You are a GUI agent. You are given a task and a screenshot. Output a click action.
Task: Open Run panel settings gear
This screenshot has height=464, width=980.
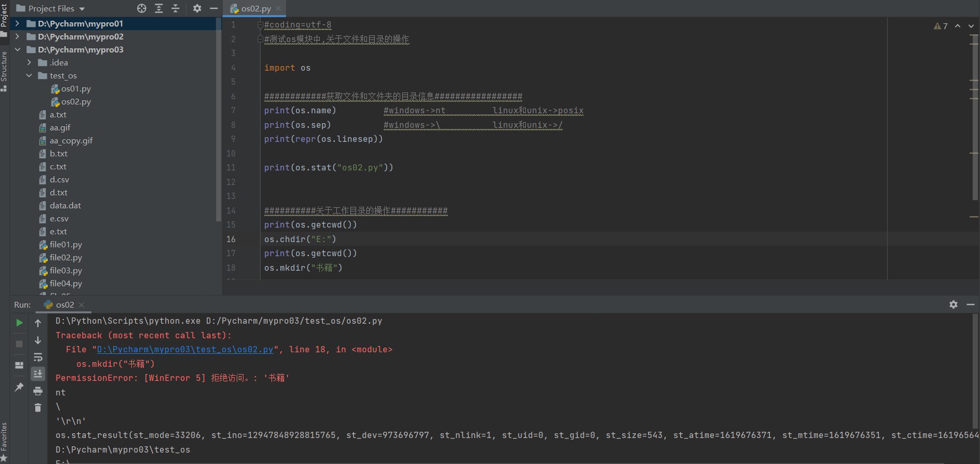coord(954,304)
